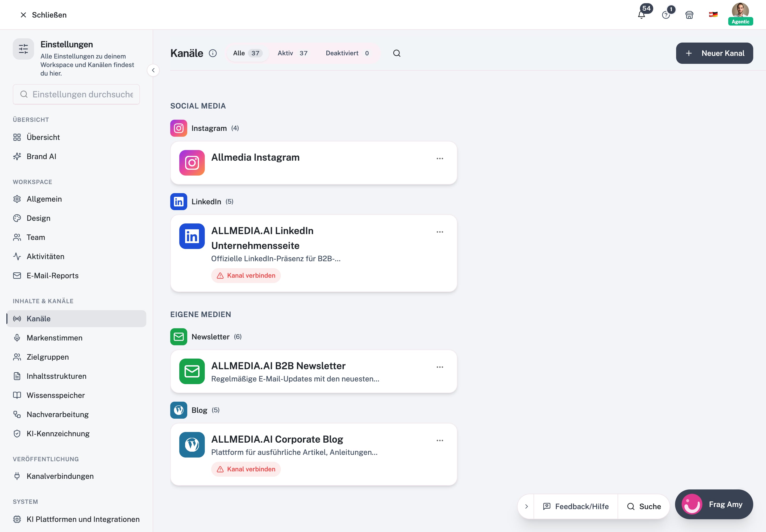Open options menu for Allmedia Instagram
The height and width of the screenshot is (532, 766).
point(440,159)
